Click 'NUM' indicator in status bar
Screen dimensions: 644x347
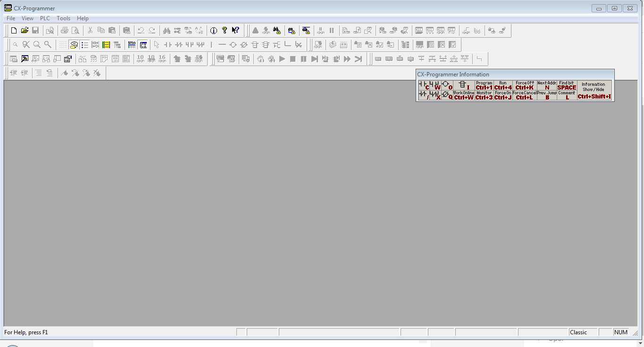621,332
